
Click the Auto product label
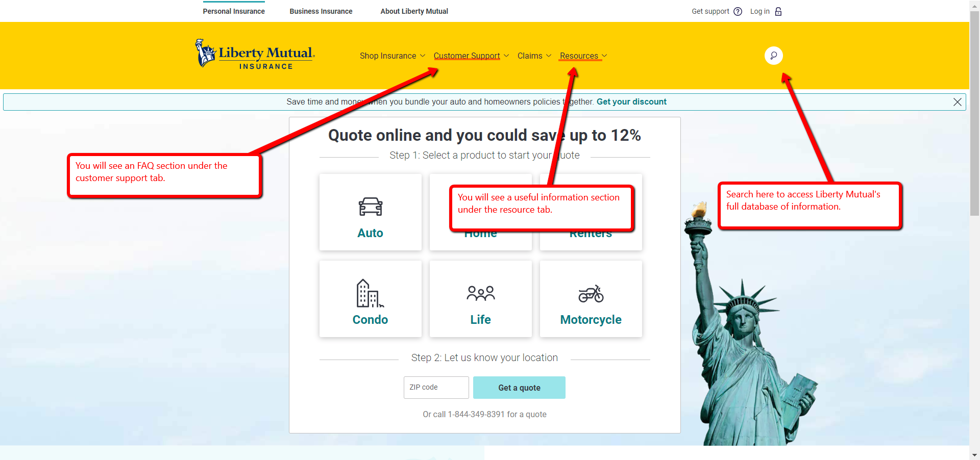click(x=371, y=233)
